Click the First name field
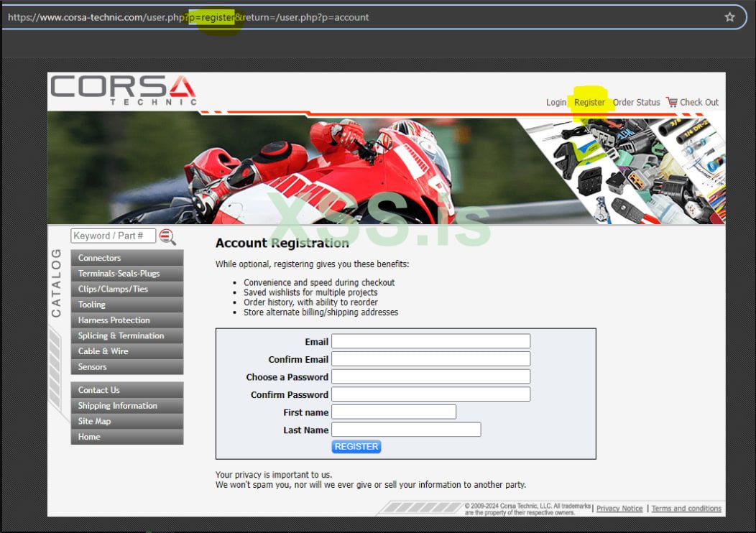Viewport: 756px width, 533px height. (393, 412)
